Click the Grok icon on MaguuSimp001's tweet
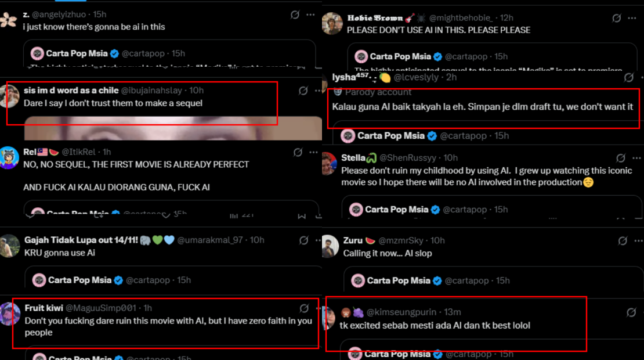 [304, 308]
